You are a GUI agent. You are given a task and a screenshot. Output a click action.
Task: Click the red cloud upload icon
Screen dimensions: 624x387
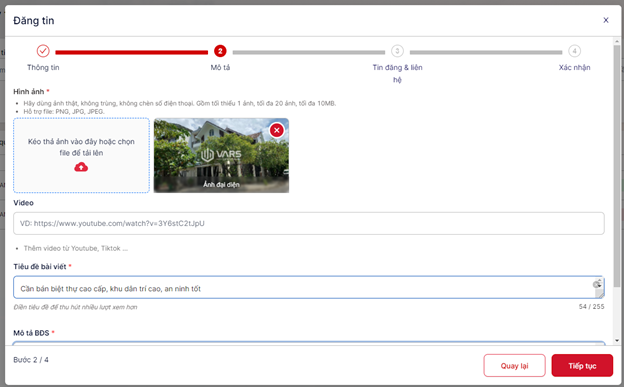click(81, 167)
